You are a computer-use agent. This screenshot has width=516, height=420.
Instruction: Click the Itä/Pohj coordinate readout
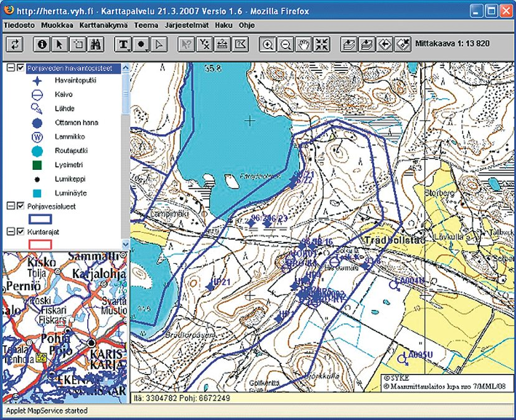[x=182, y=398]
